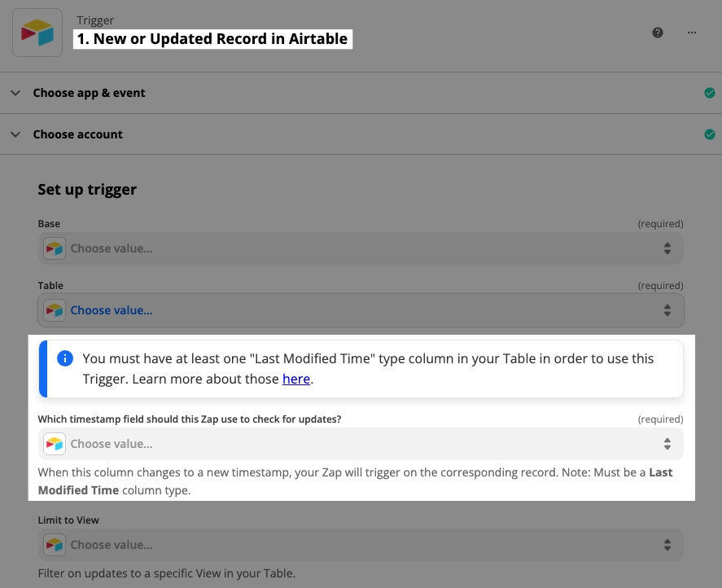Click the Airtable icon in Limit to View field

click(x=55, y=545)
